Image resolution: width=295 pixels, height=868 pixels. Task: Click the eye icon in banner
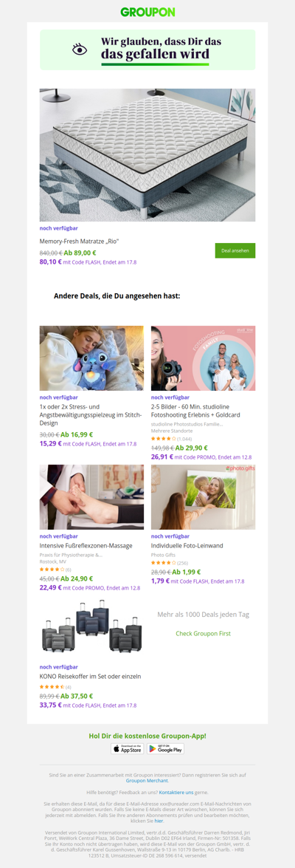coord(80,49)
